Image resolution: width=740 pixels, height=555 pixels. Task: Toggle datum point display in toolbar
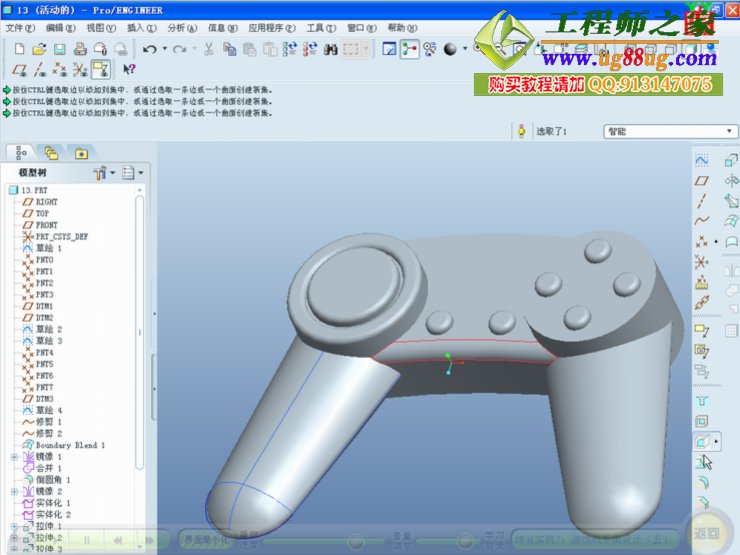tap(59, 69)
